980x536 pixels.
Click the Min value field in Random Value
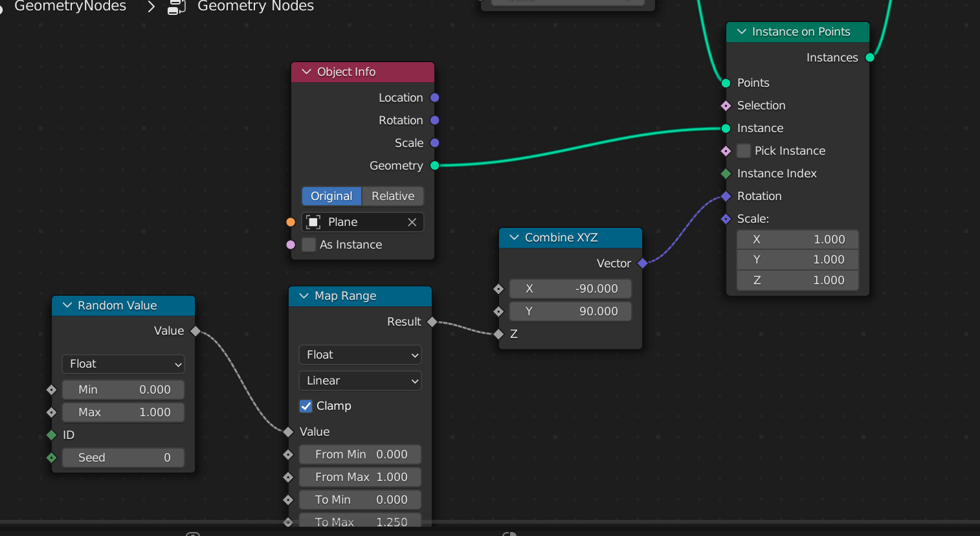[x=123, y=390]
